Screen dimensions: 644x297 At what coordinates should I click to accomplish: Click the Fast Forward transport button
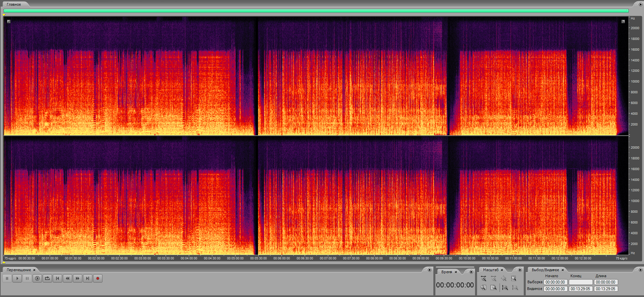pyautogui.click(x=78, y=278)
